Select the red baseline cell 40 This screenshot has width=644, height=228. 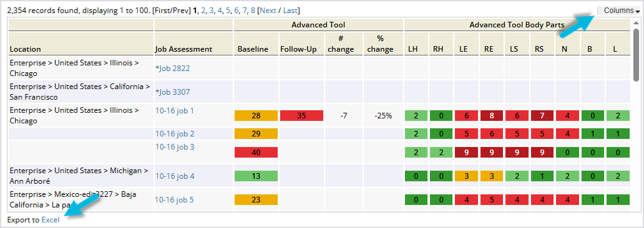256,153
